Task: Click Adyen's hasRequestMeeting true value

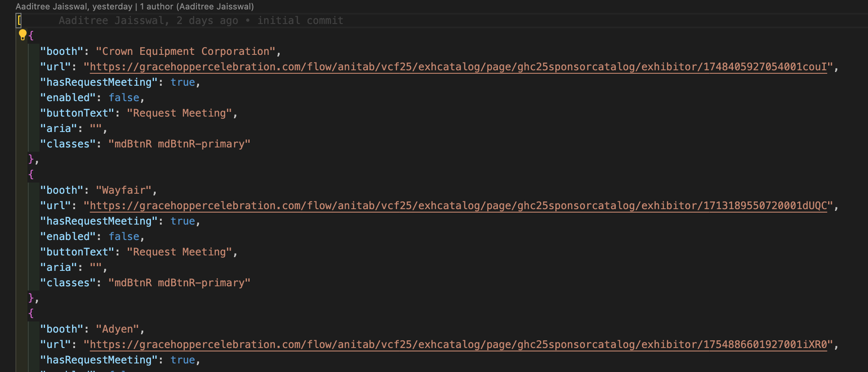Action: [x=183, y=360]
